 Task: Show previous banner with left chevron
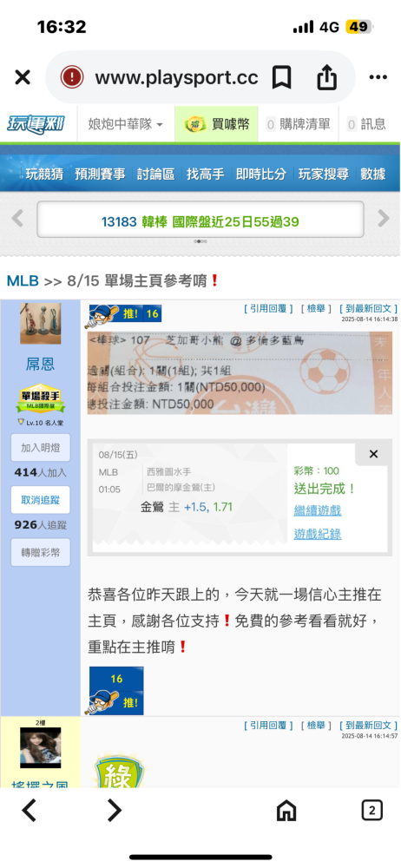17,220
